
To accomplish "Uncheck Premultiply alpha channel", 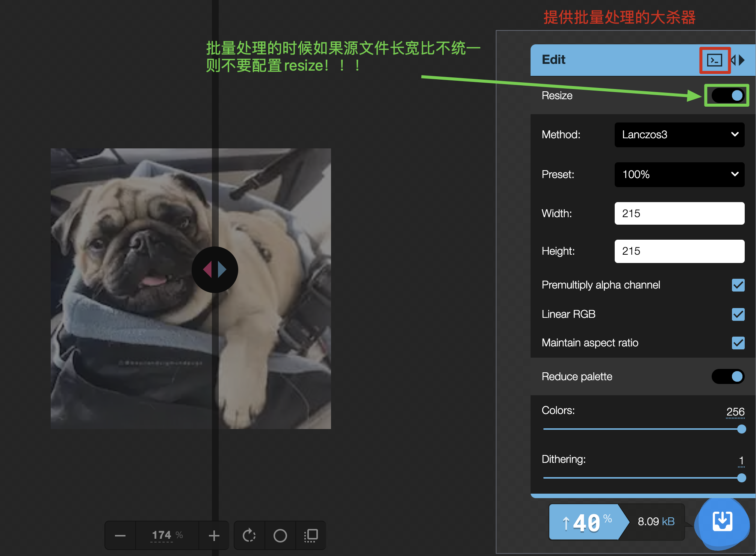I will (x=738, y=285).
